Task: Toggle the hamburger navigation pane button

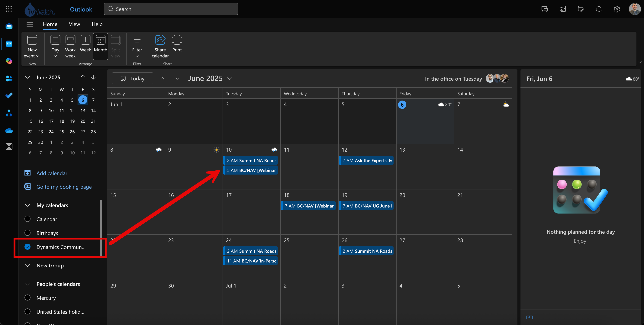Action: (30, 24)
